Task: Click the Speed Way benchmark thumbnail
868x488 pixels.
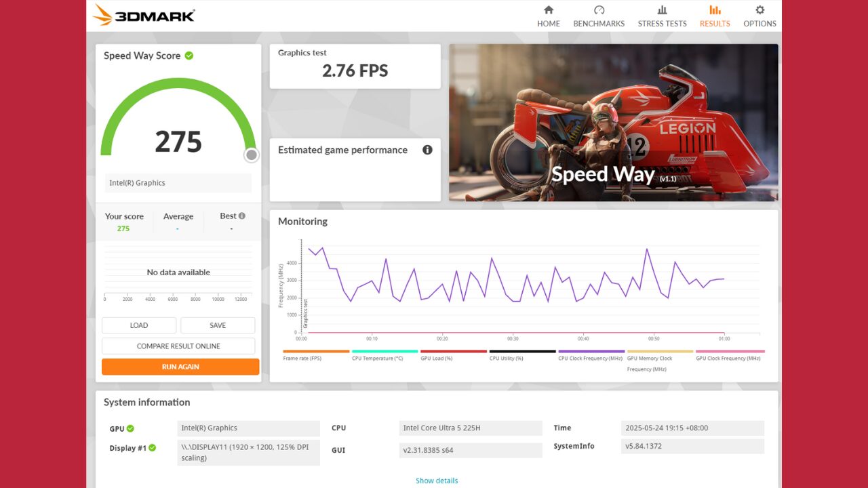Action: click(x=613, y=123)
